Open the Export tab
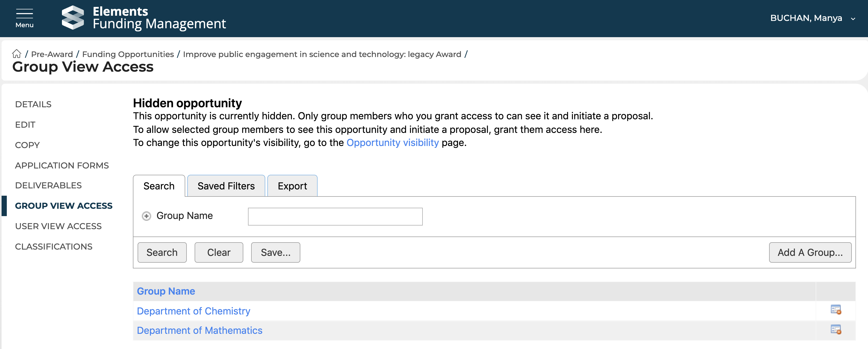The width and height of the screenshot is (868, 349). tap(292, 186)
